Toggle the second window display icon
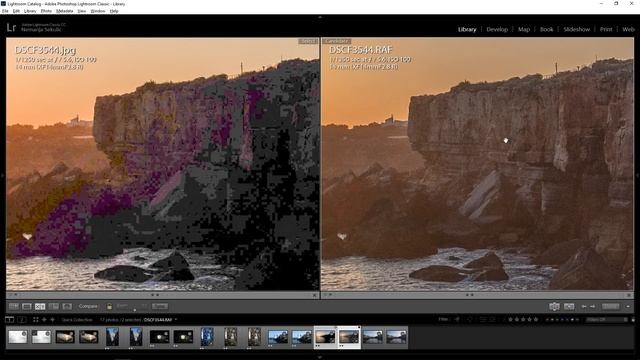 (x=22, y=320)
